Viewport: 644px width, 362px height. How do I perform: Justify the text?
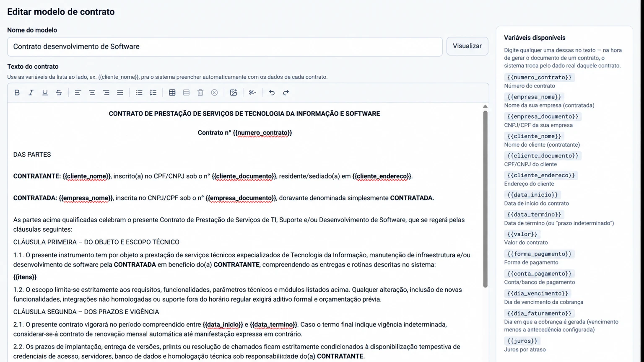[120, 93]
